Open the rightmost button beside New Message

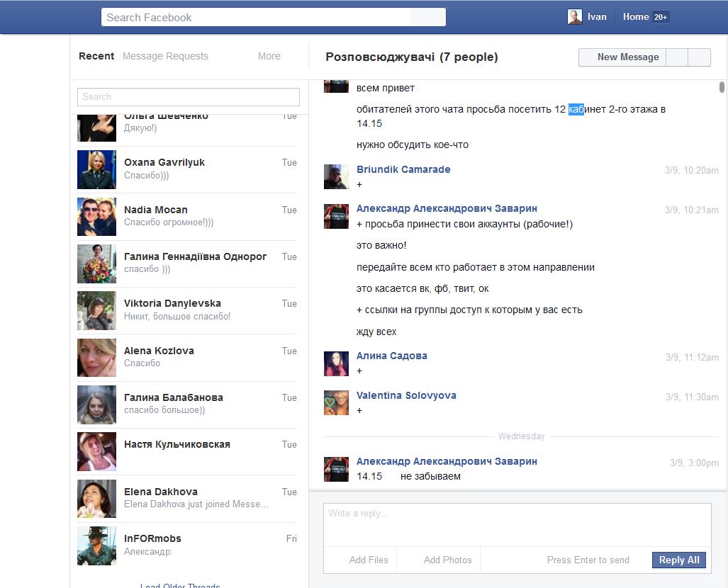coord(700,57)
